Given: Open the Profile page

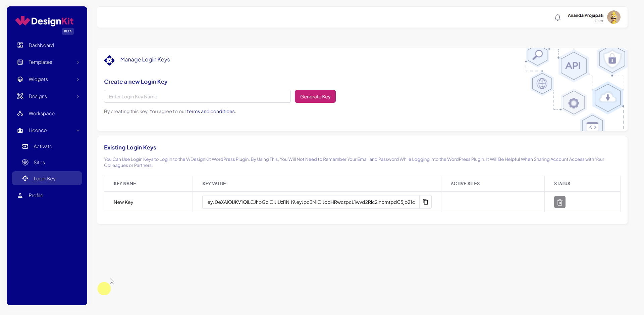Looking at the screenshot, I should pyautogui.click(x=36, y=195).
